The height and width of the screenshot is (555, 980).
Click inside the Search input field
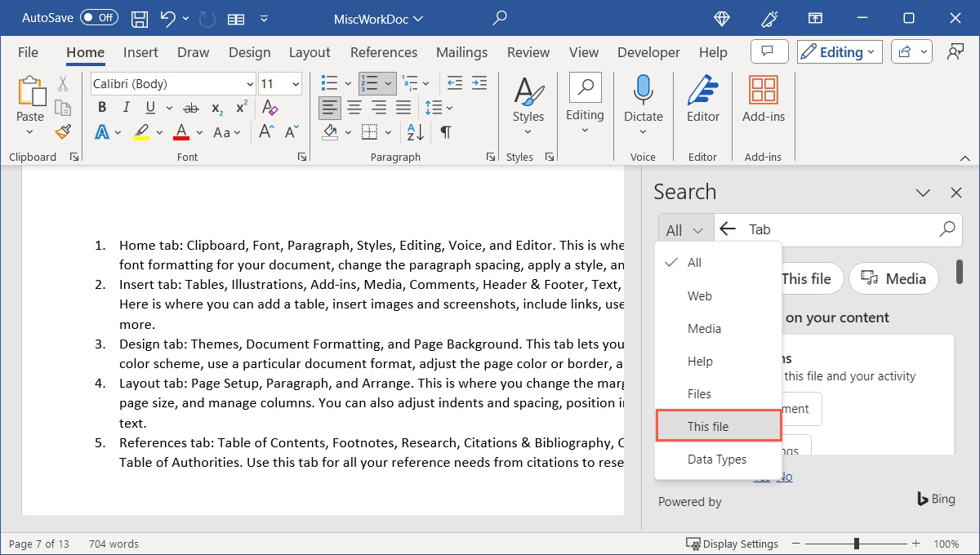click(x=817, y=229)
